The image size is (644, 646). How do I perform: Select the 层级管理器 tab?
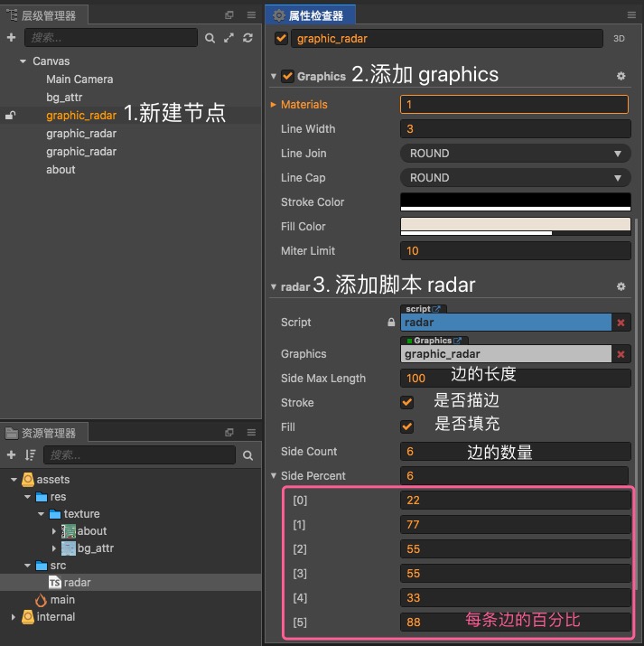pyautogui.click(x=44, y=15)
